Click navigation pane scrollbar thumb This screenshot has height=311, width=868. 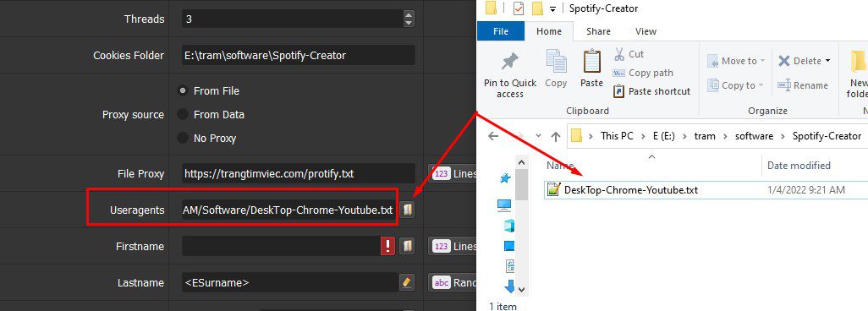pos(521,183)
